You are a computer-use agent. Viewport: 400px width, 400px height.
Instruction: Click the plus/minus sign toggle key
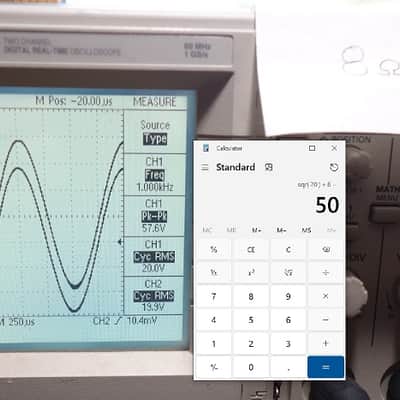pyautogui.click(x=214, y=367)
